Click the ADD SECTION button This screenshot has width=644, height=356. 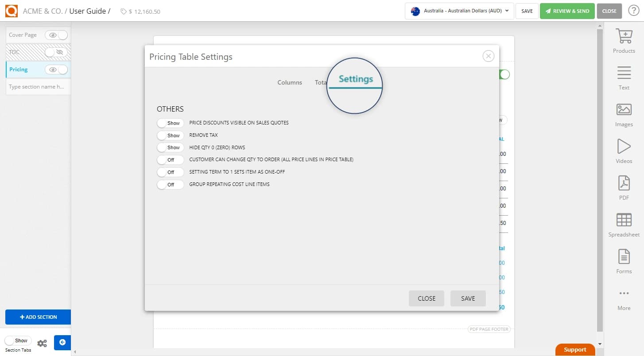(38, 317)
